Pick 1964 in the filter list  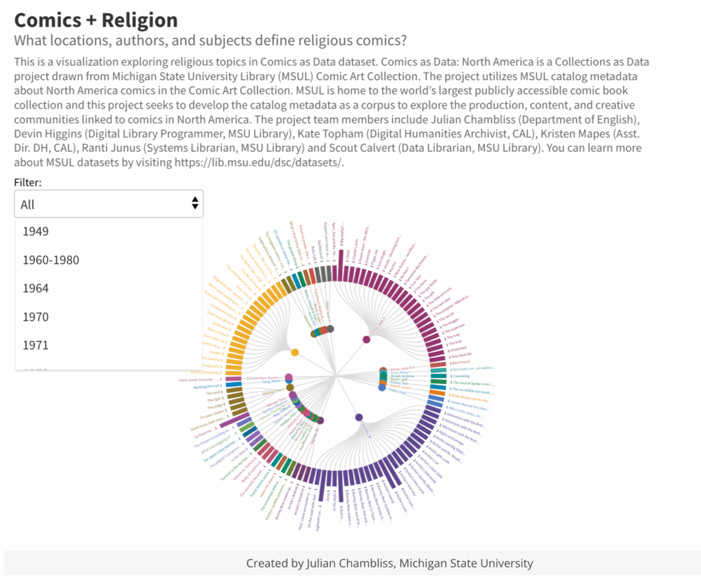coord(36,288)
